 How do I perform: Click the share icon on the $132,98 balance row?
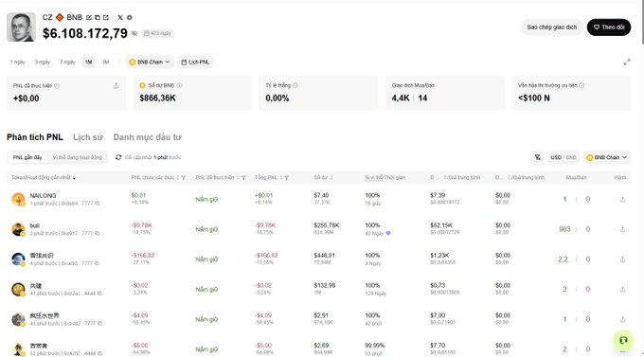[622, 289]
